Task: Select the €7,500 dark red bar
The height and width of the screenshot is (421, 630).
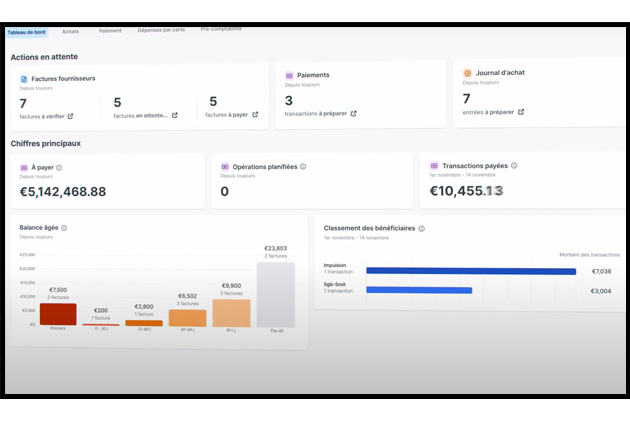Action: click(x=58, y=314)
